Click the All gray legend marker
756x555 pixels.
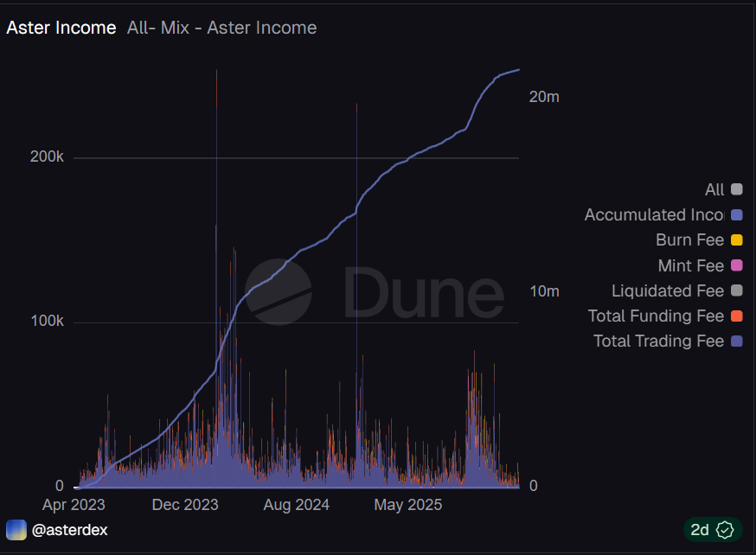point(737,189)
